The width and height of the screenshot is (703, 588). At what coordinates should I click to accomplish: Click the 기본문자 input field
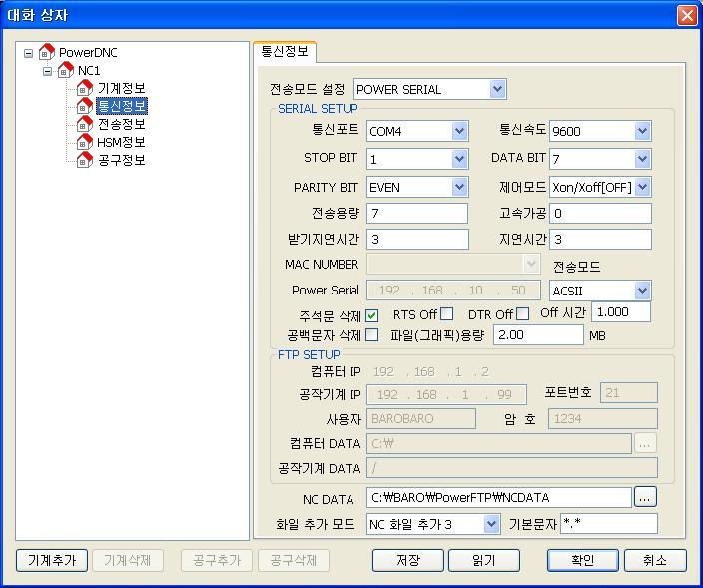tap(609, 523)
